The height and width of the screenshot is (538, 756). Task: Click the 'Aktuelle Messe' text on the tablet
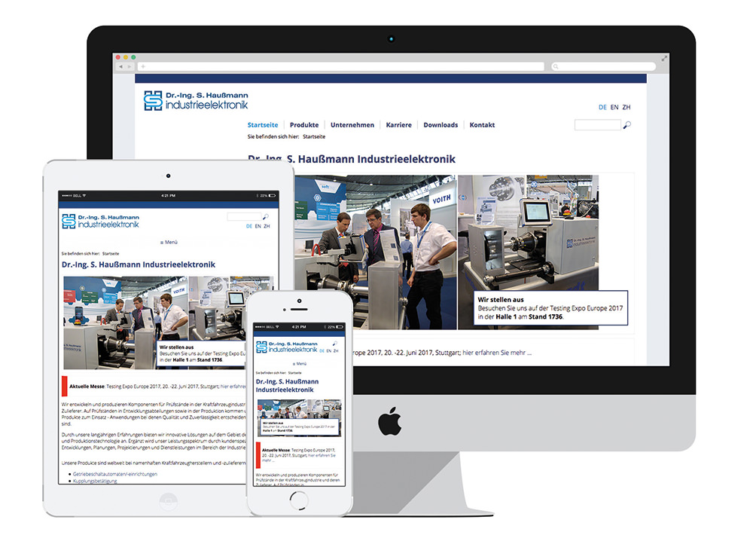[87, 386]
